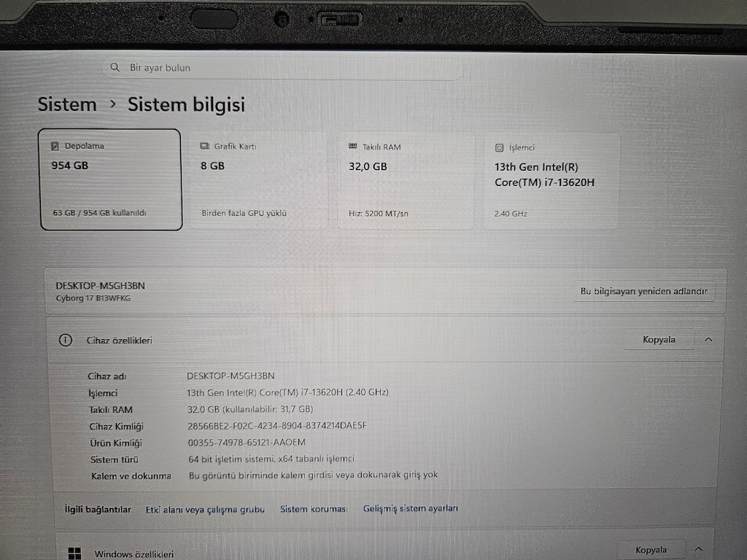Select the DESKTOP-M5GH3BN computer name header
Viewport: 747px width, 560px height.
coord(101,286)
